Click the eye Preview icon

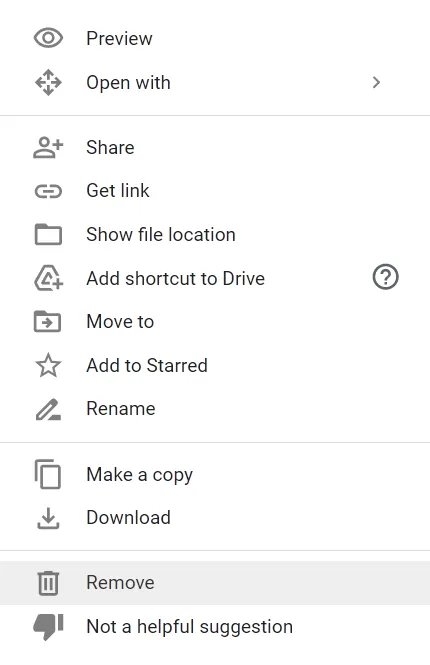(48, 38)
